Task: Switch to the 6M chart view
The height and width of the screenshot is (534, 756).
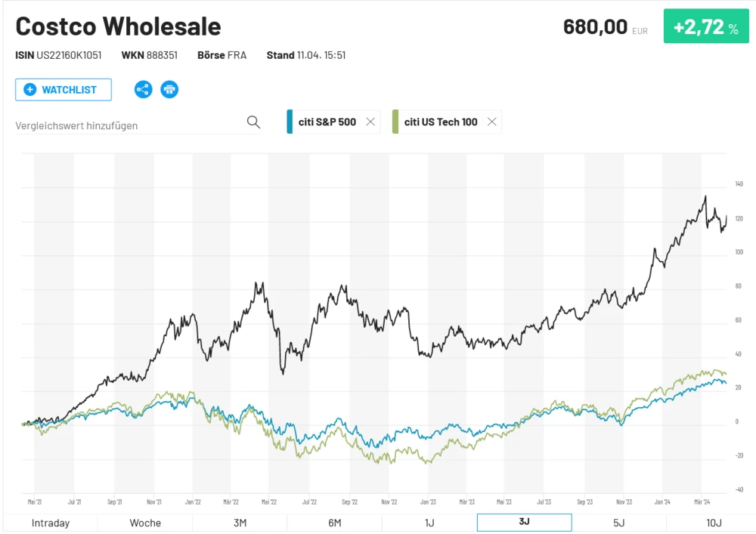Action: [334, 522]
